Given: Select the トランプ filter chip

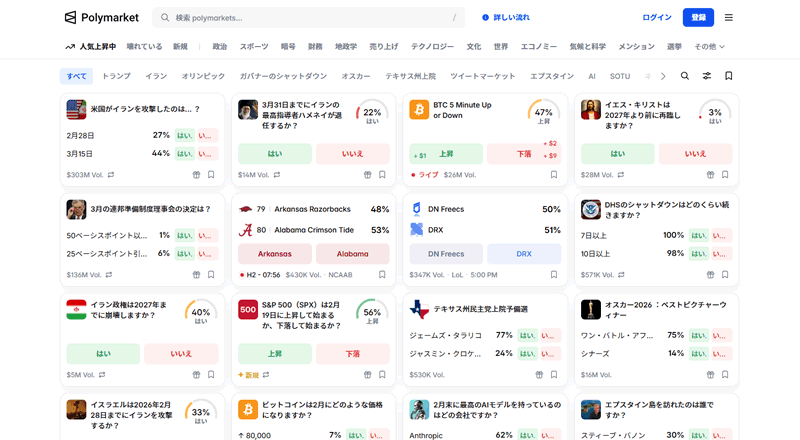Looking at the screenshot, I should tap(116, 76).
